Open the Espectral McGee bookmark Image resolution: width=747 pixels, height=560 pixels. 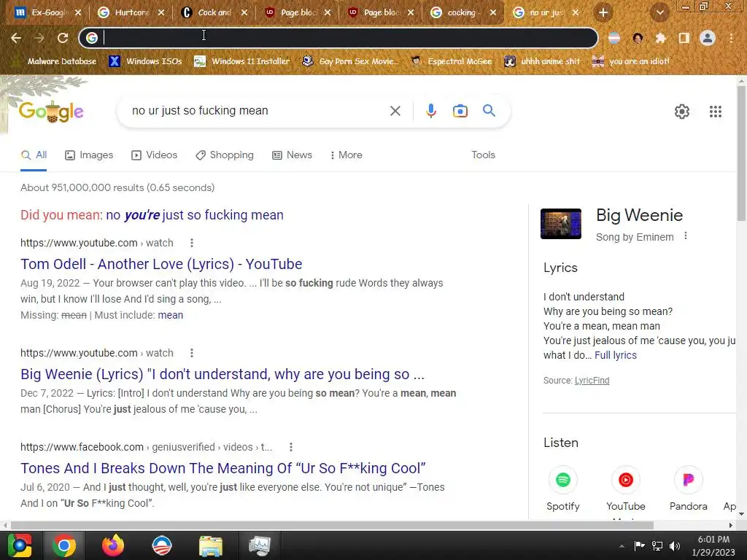451,61
